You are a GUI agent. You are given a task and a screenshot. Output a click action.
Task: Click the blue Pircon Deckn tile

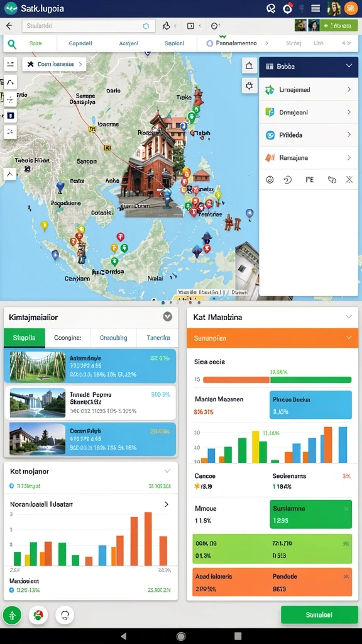click(x=310, y=404)
